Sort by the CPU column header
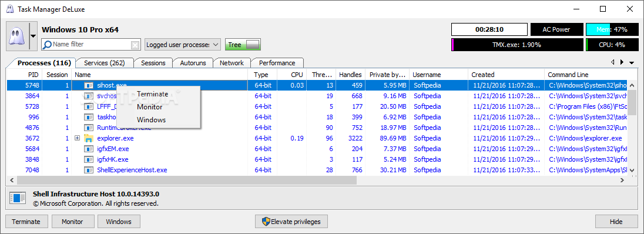This screenshot has height=234, width=644. 291,75
